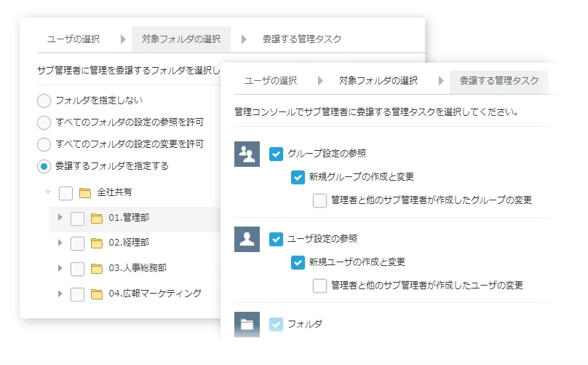Choose すべてのフォルダの設定の変更を許可 radio option
The height and width of the screenshot is (365, 588).
(44, 144)
